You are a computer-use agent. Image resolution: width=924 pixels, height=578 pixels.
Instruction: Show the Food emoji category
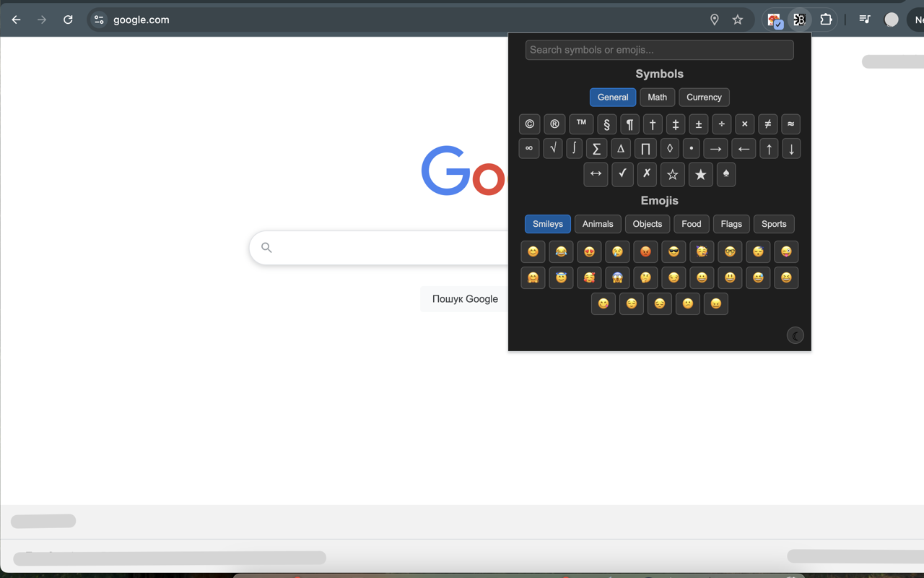[x=692, y=224]
